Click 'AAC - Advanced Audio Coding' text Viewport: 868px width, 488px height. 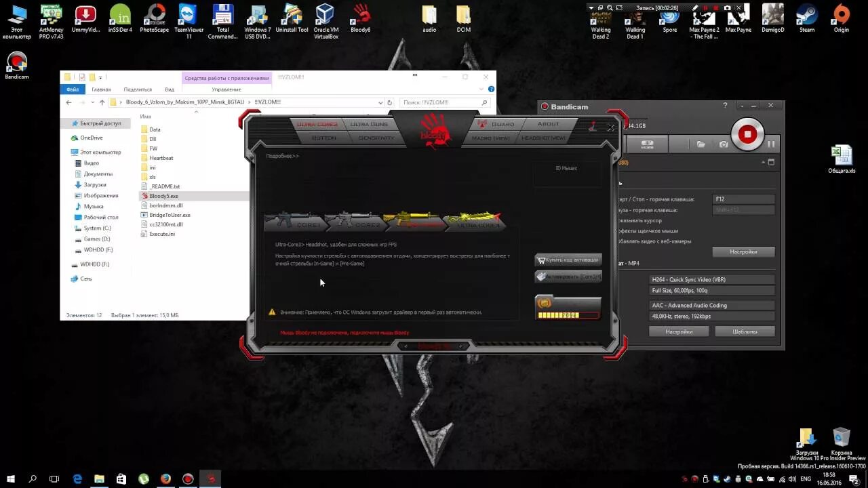pos(689,305)
